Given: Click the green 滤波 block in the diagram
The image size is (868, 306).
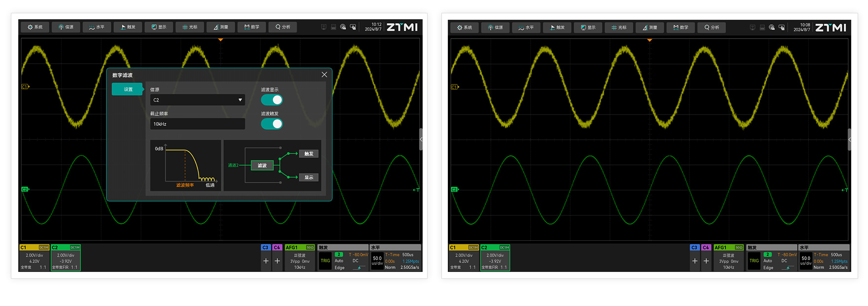Looking at the screenshot, I should coord(262,165).
